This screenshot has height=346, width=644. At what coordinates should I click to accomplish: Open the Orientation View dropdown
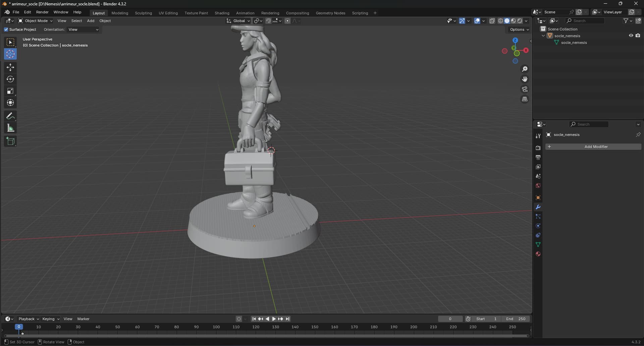click(83, 30)
